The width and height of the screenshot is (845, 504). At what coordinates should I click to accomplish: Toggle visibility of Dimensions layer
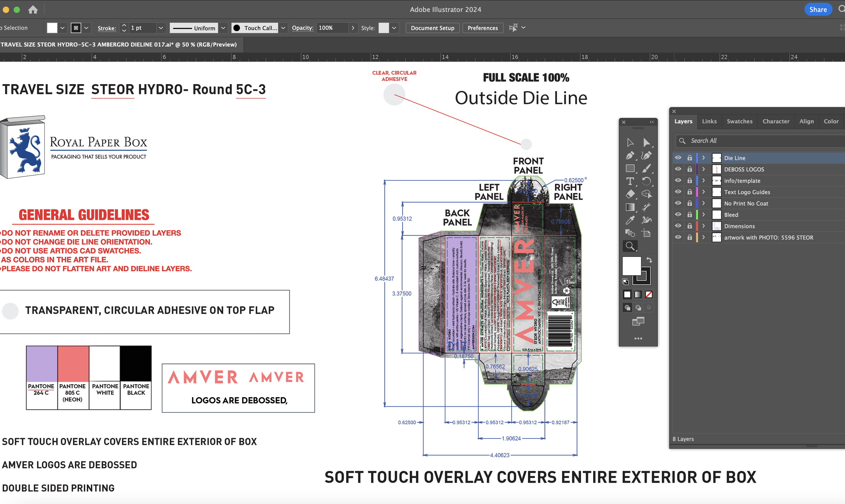pos(678,226)
